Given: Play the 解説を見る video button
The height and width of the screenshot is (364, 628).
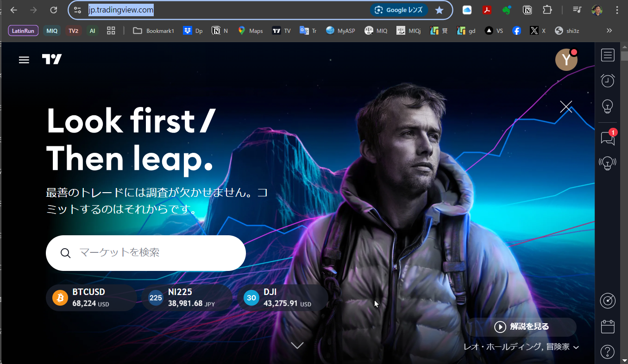Looking at the screenshot, I should pyautogui.click(x=521, y=327).
